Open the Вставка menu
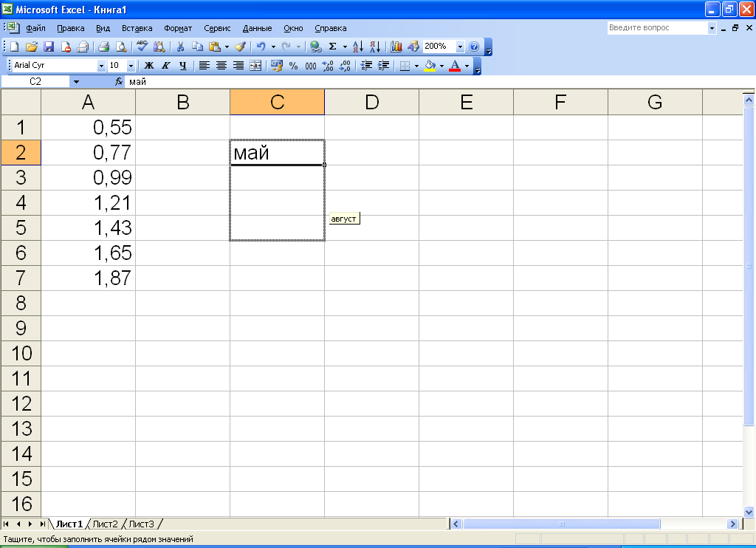The width and height of the screenshot is (756, 548). (137, 28)
